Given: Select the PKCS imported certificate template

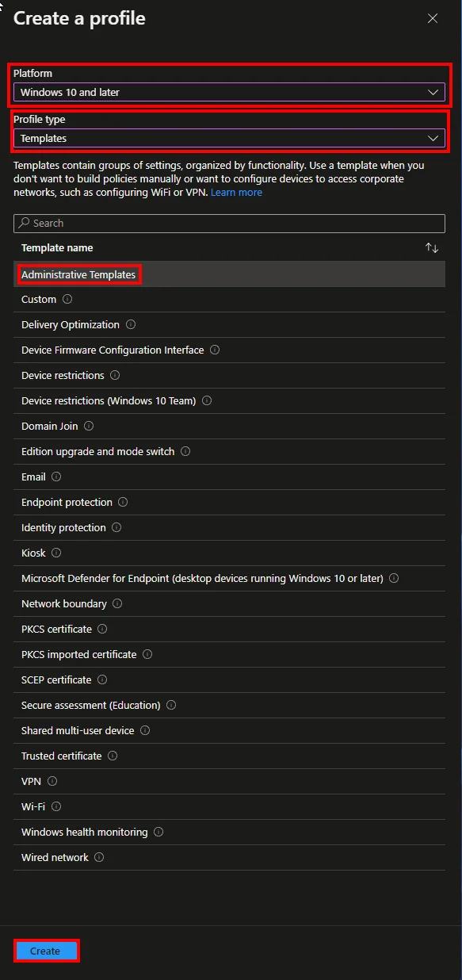Looking at the screenshot, I should [x=229, y=655].
